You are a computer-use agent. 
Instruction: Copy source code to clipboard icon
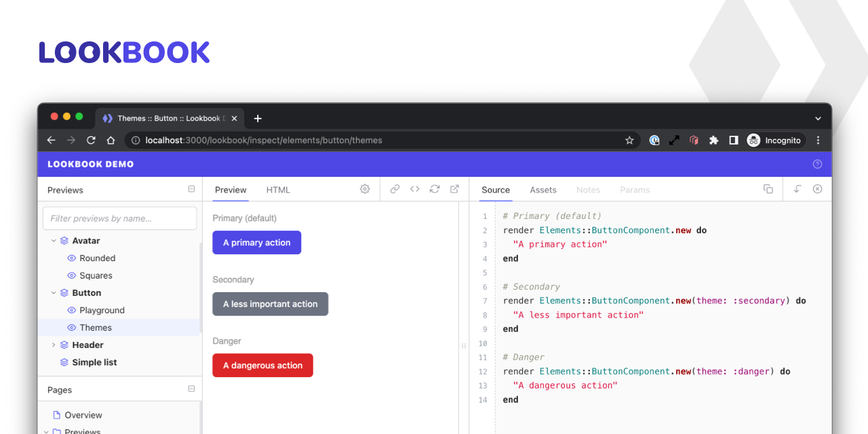point(768,189)
